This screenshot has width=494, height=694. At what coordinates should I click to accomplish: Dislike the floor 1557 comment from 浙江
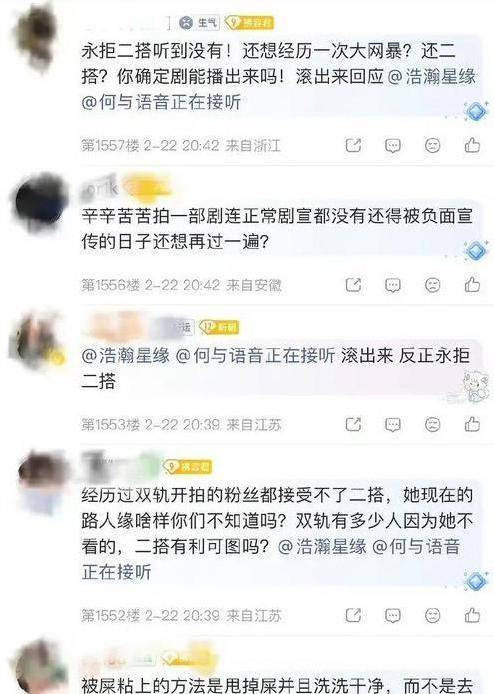[x=432, y=145]
